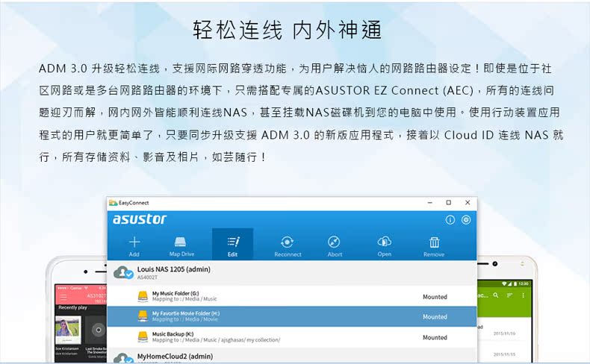Select the MyHomeCloud2 cloud user icon
Image resolution: width=590 pixels, height=364 pixels.
coord(123,358)
